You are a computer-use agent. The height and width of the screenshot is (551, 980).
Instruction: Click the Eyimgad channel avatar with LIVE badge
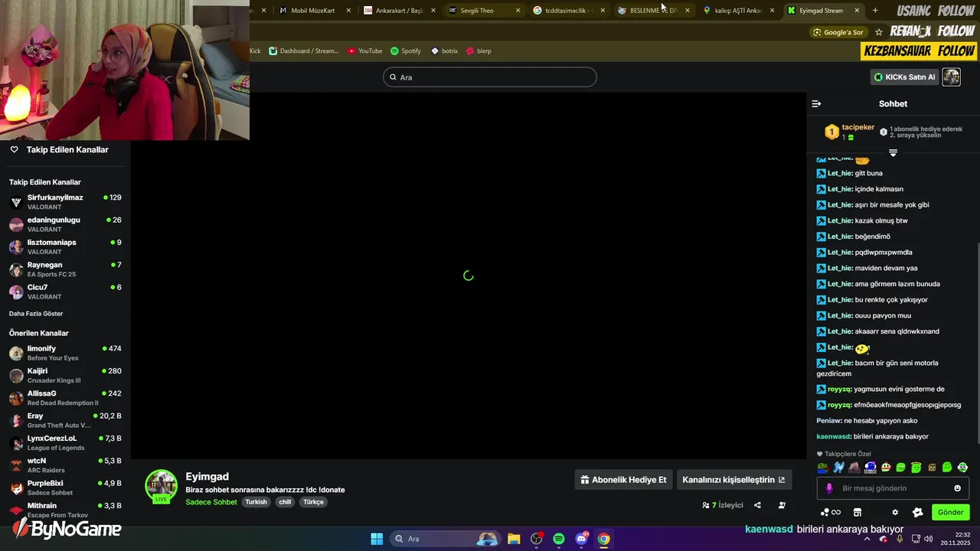pos(162,487)
